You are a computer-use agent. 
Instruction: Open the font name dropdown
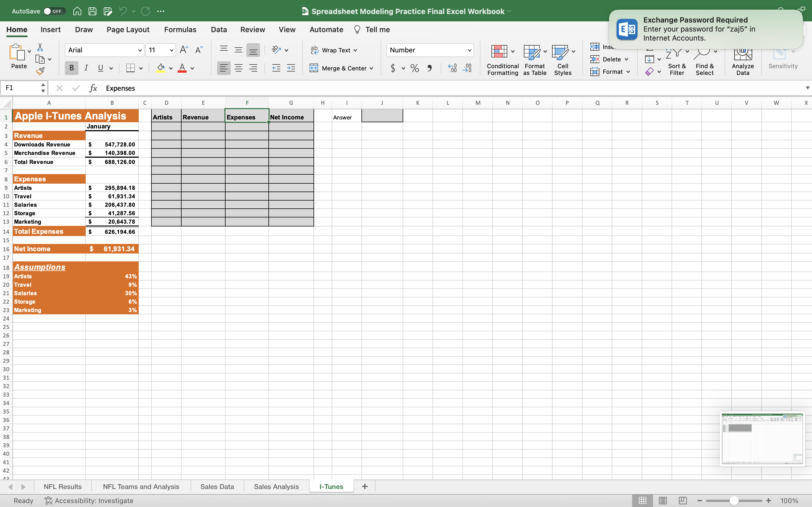click(x=140, y=50)
